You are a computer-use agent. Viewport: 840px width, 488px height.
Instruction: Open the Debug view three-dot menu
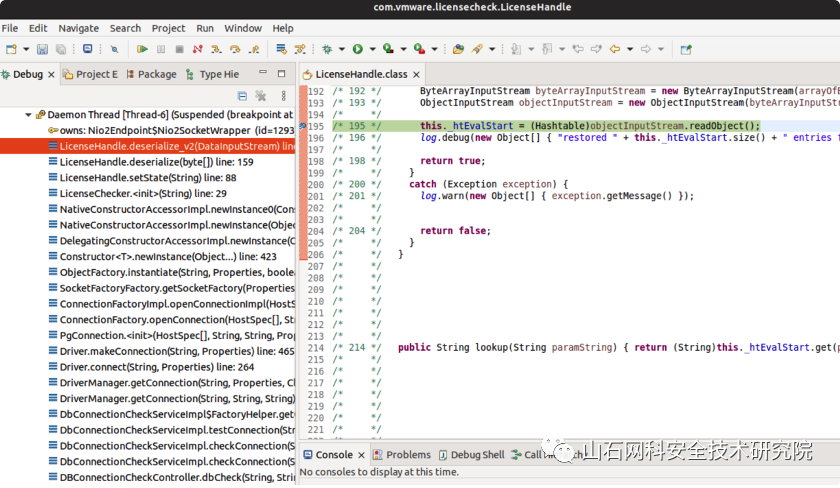coord(283,96)
